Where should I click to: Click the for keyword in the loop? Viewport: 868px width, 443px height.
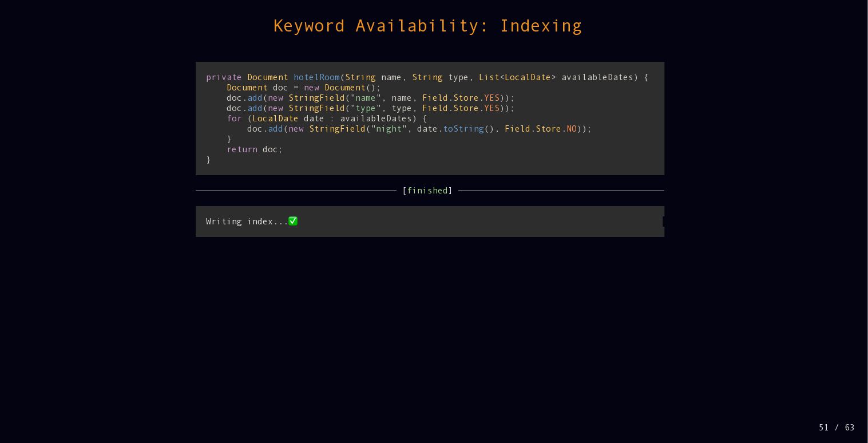tap(235, 118)
